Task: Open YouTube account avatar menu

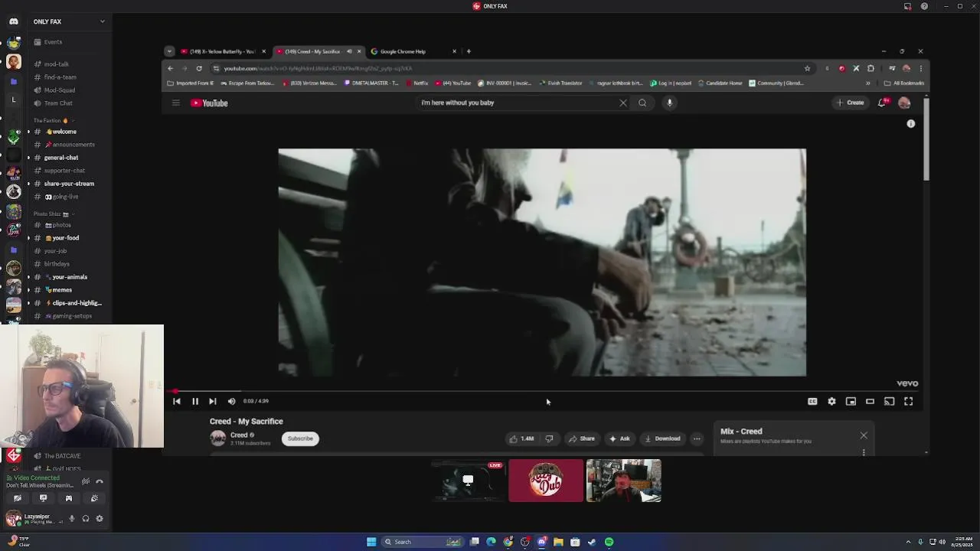Action: click(904, 103)
